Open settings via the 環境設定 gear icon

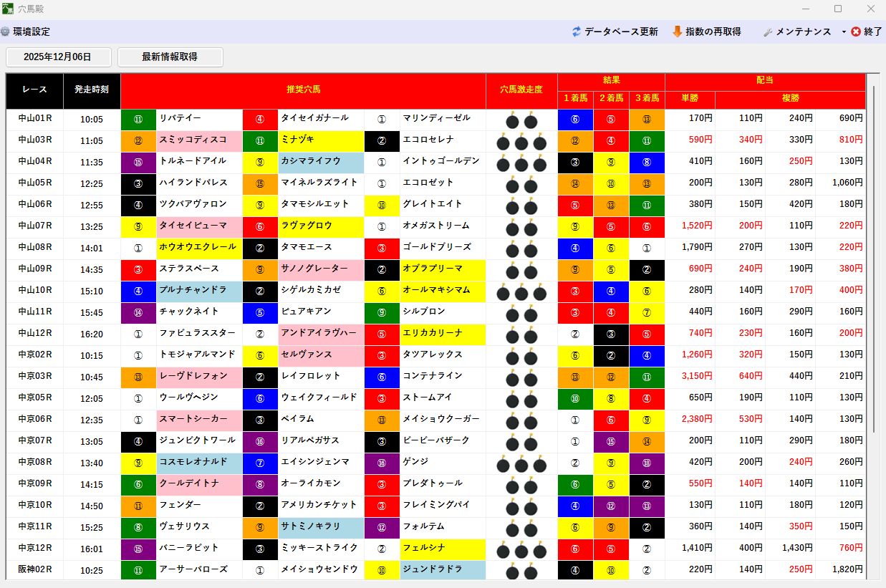coord(7,32)
